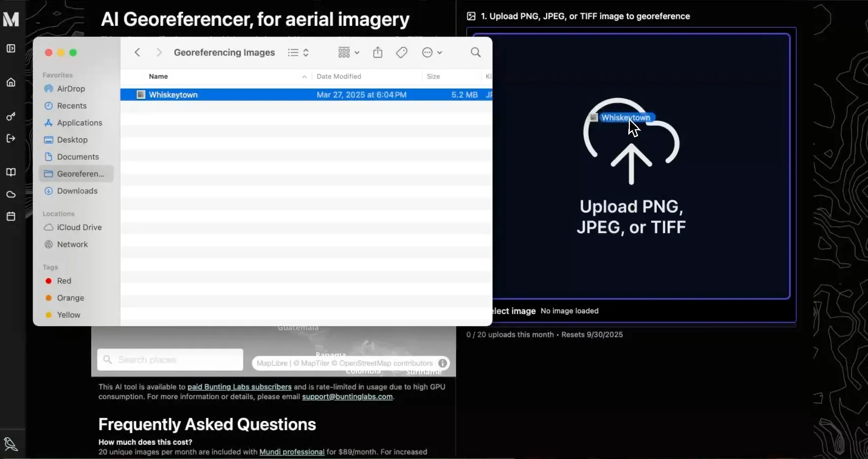The height and width of the screenshot is (459, 868).
Task: Click the upload cloud arrow icon
Action: pyautogui.click(x=631, y=141)
